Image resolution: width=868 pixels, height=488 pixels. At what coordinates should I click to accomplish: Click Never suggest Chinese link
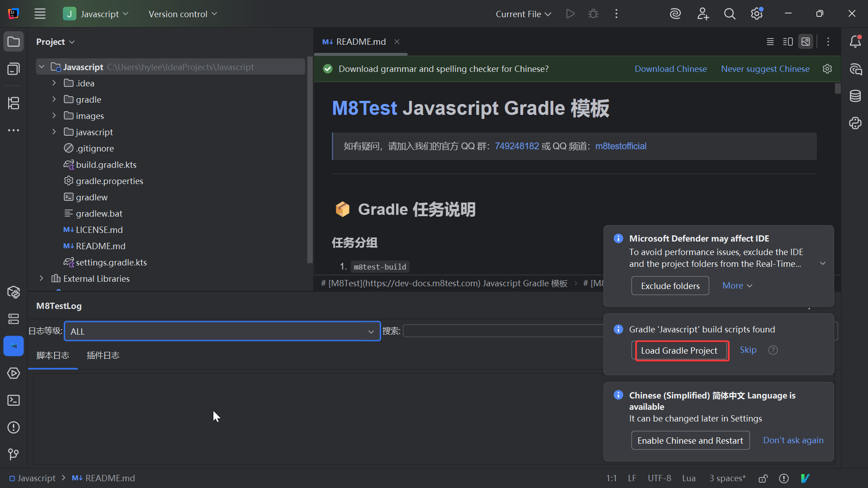765,69
